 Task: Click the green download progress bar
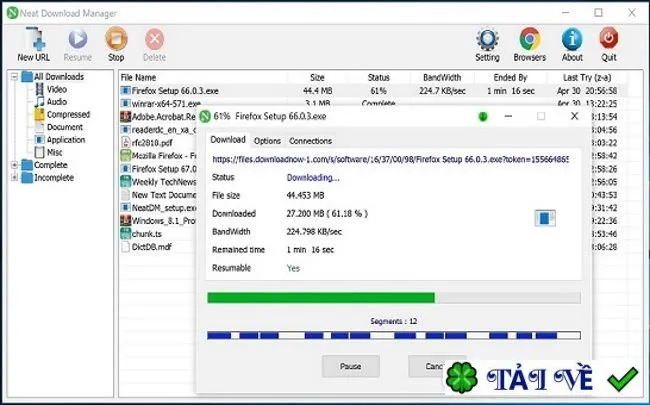(x=394, y=298)
